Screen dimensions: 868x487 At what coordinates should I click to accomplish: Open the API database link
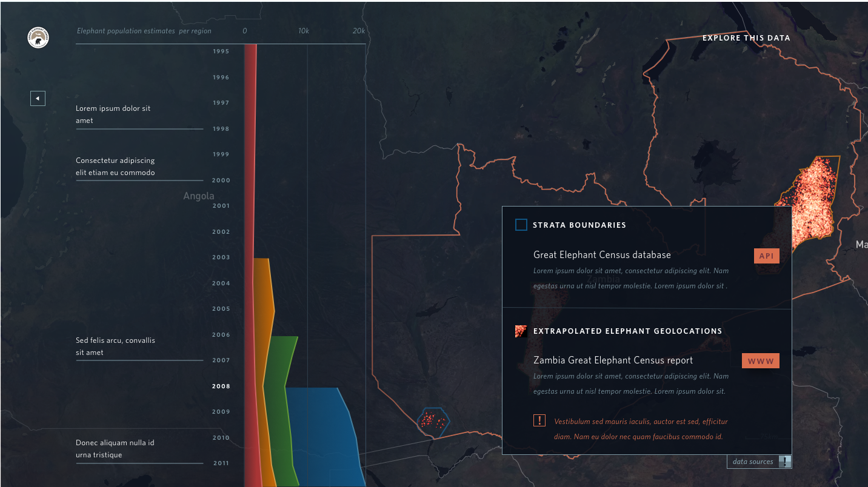coord(766,256)
